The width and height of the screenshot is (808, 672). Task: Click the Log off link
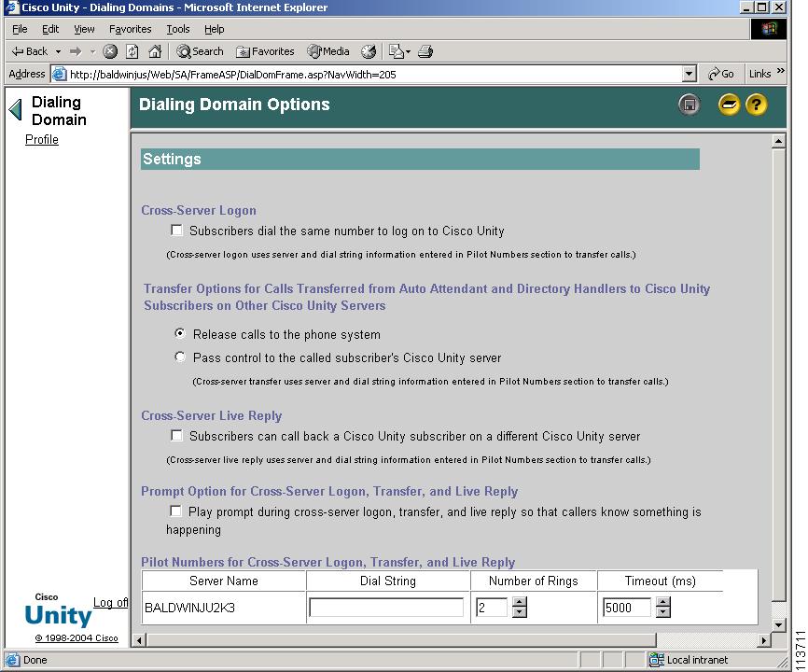pos(110,602)
